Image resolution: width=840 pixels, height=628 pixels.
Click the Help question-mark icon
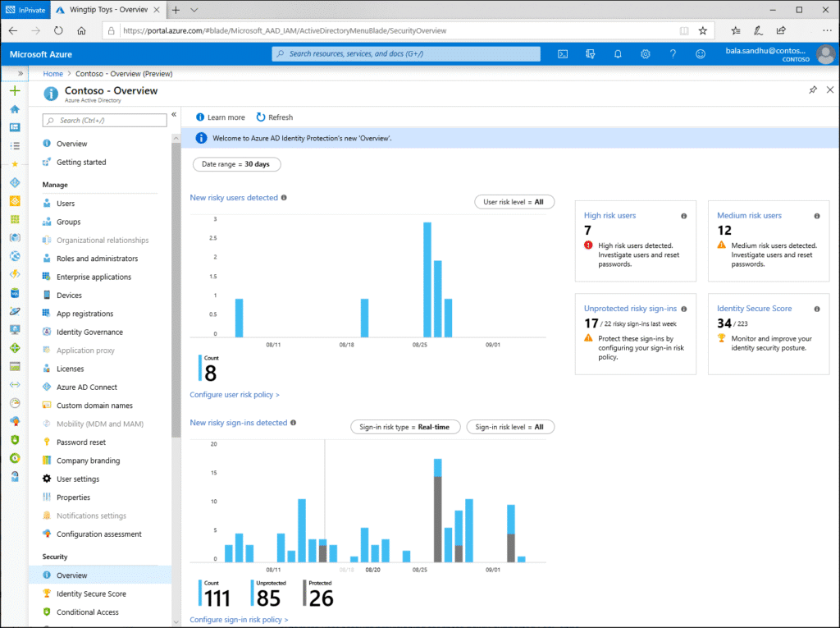coord(673,53)
